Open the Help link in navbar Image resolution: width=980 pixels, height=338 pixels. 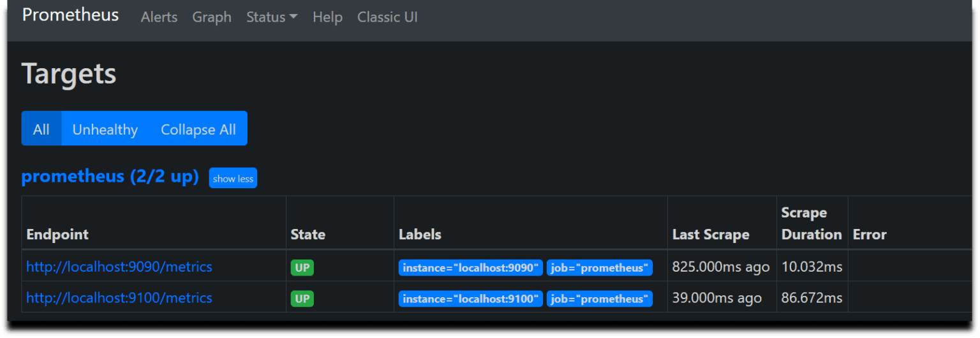(327, 17)
